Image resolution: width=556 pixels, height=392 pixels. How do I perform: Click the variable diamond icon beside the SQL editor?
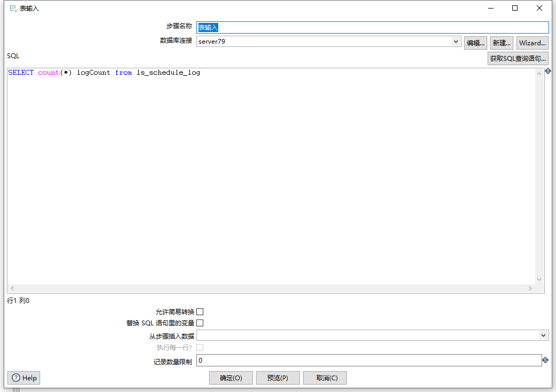pyautogui.click(x=548, y=71)
